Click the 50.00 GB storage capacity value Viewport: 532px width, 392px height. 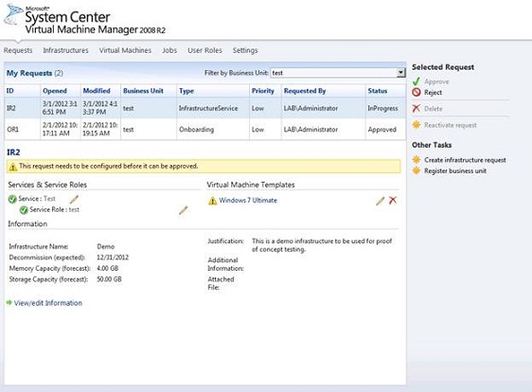coord(109,279)
